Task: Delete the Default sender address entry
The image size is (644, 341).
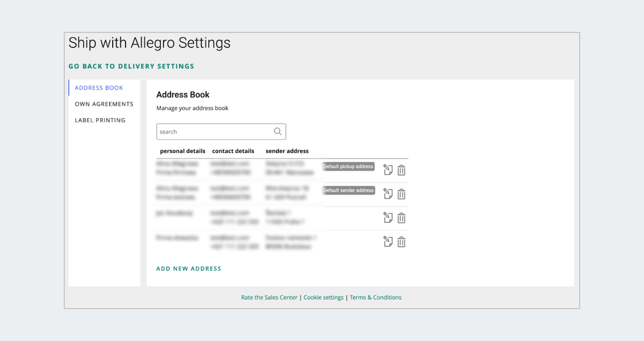Action: click(x=401, y=194)
